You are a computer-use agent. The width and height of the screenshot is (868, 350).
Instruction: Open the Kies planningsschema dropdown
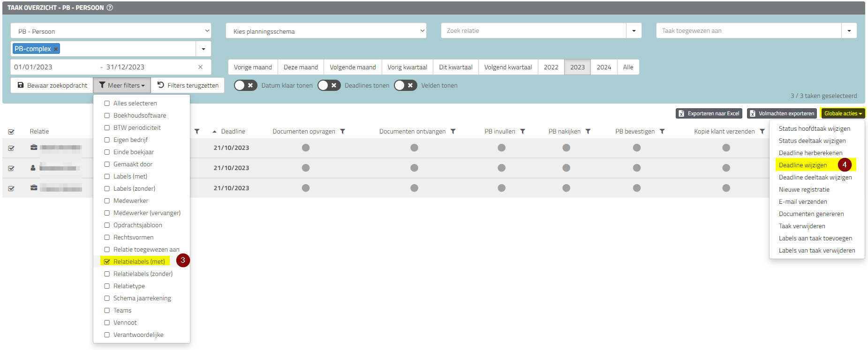[x=325, y=31]
